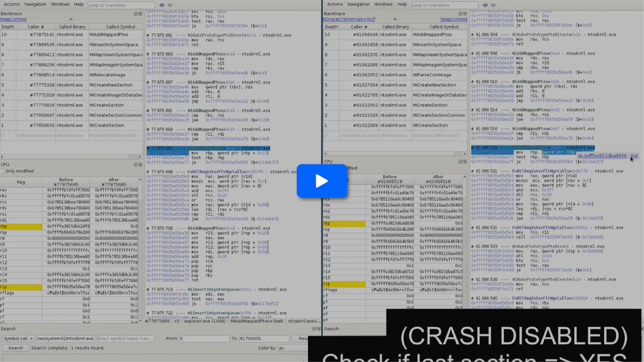Follow the SwapContext link in left Backtrace
Viewport: 644px width, 362px height.
click(13, 19)
